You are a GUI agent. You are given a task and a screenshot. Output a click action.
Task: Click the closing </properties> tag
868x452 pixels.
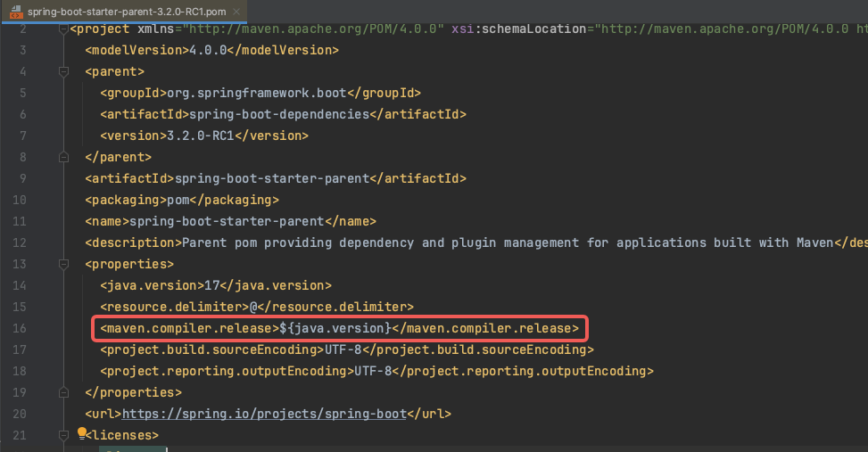pos(134,392)
